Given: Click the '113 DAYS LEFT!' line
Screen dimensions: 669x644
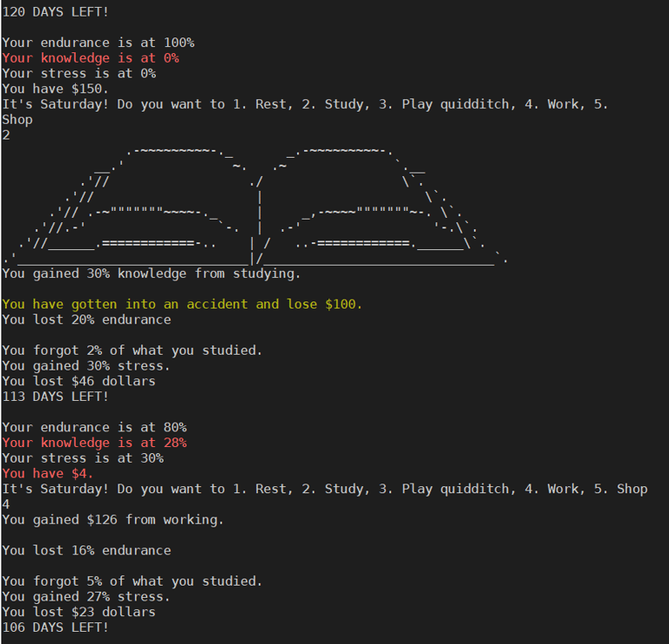Looking at the screenshot, I should (x=56, y=397).
